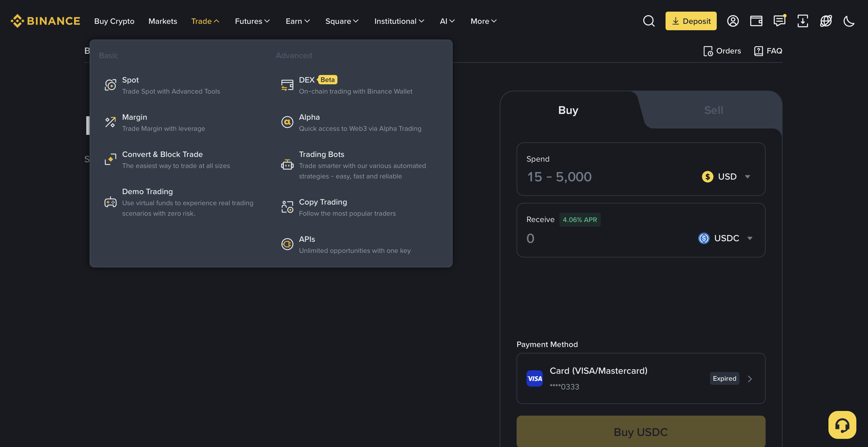Open the globe language settings icon
Viewport: 868px width, 447px height.
click(826, 21)
